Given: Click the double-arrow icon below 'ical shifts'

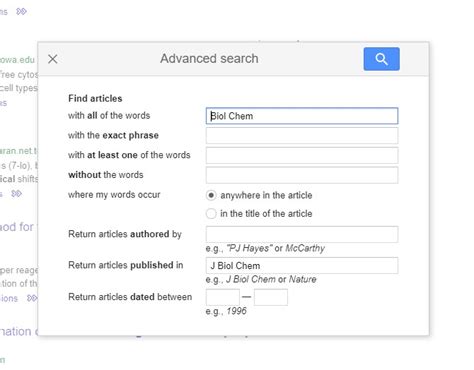Looking at the screenshot, I should click(16, 193).
